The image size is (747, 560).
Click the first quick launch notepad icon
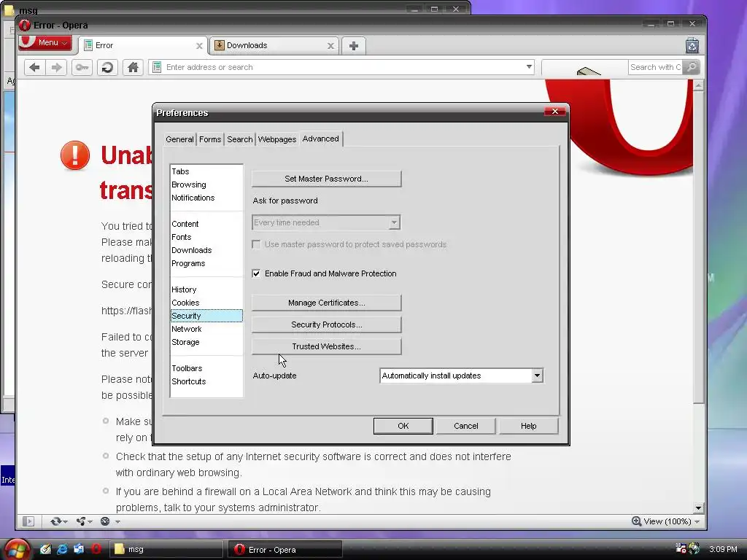click(45, 549)
